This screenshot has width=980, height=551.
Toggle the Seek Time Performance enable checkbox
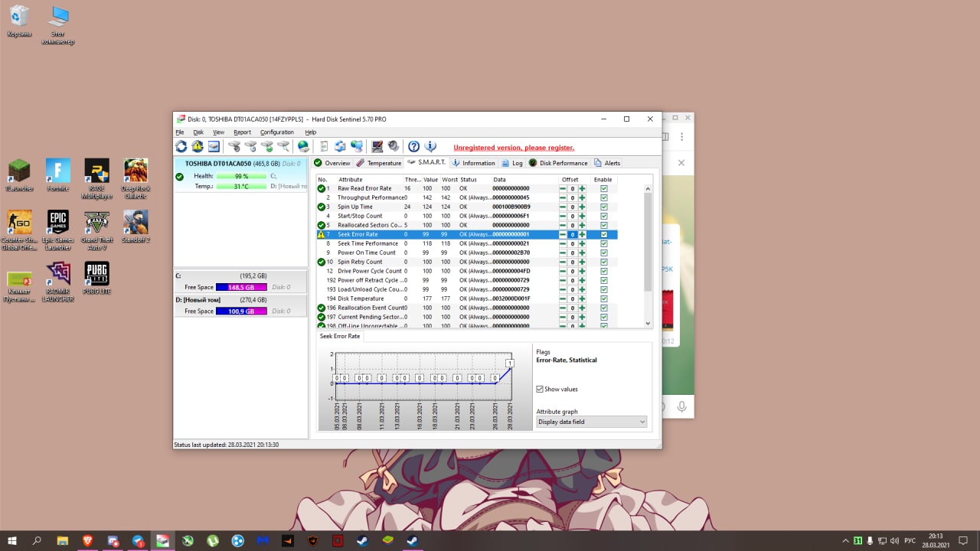coord(604,243)
